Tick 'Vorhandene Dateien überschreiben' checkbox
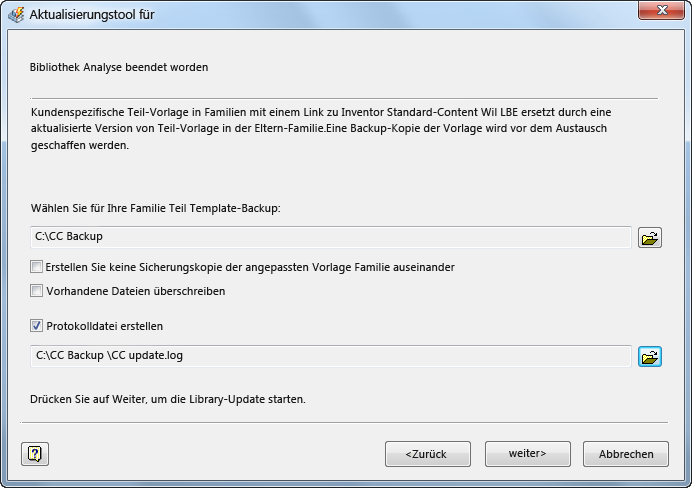This screenshot has height=488, width=692. (x=37, y=291)
